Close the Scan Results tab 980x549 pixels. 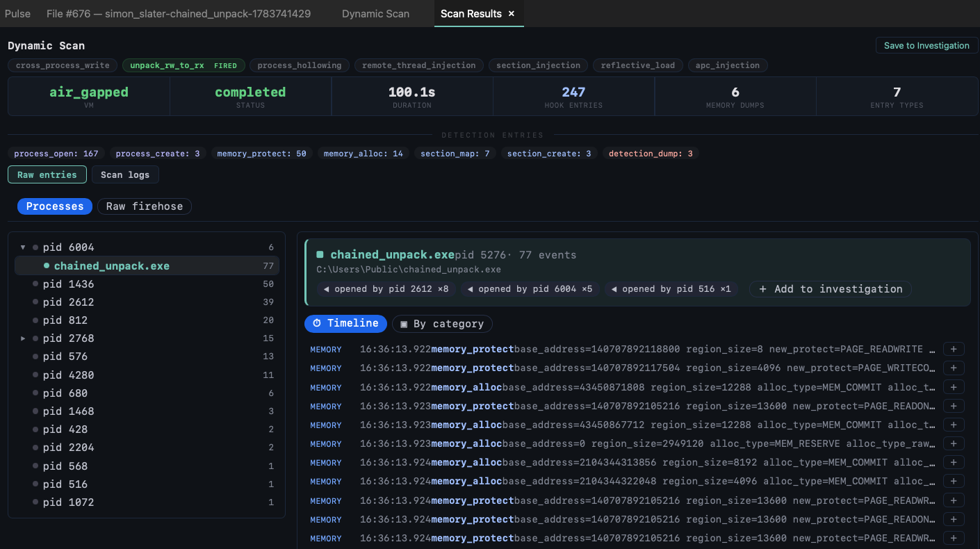coord(512,14)
